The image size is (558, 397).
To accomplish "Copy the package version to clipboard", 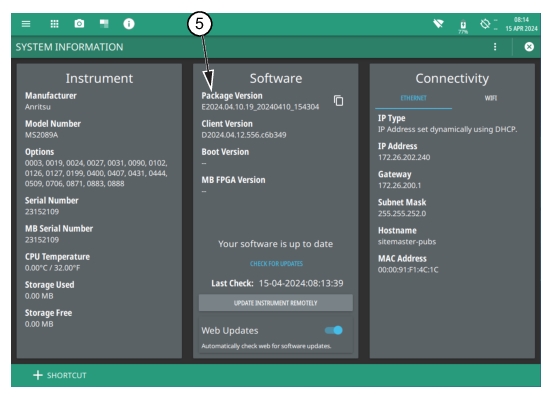I will click(338, 101).
